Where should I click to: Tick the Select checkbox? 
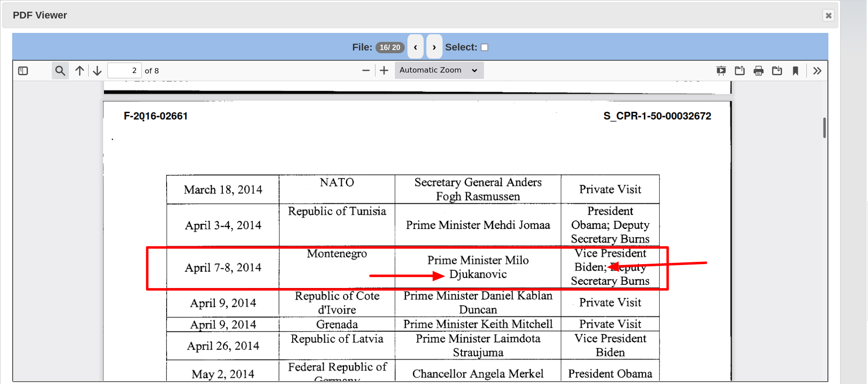[484, 47]
